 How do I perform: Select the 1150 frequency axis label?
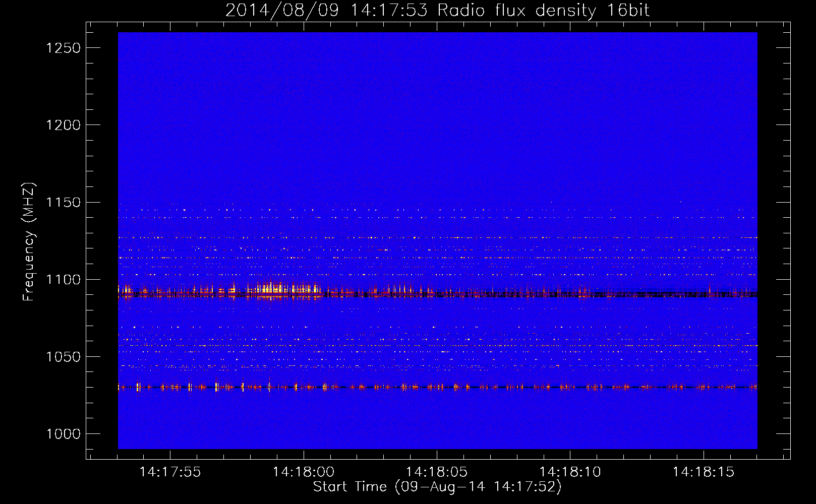63,203
